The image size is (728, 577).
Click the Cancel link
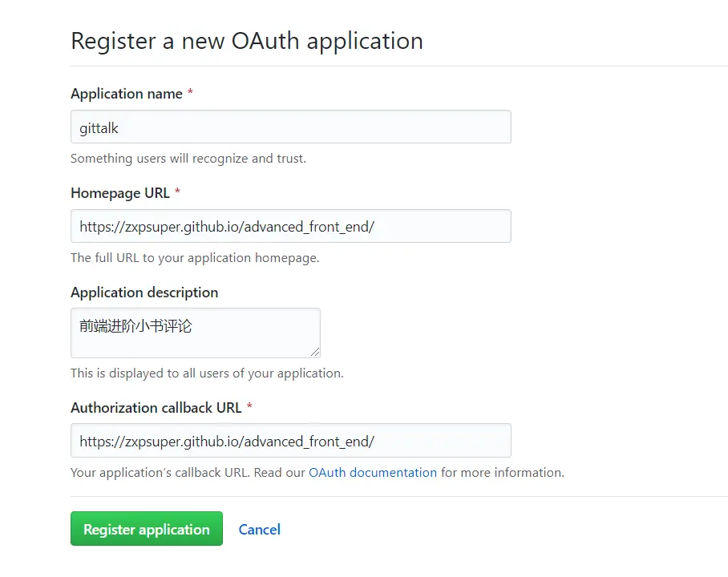(260, 530)
